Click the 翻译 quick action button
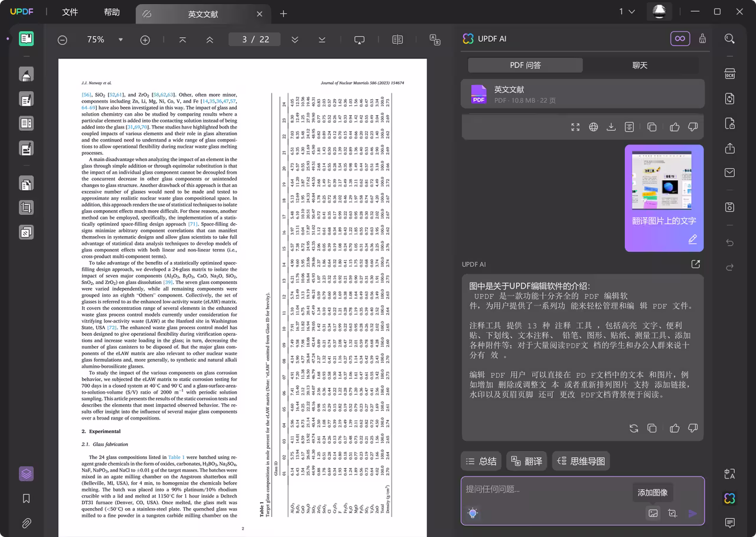Image resolution: width=756 pixels, height=537 pixels. click(526, 461)
